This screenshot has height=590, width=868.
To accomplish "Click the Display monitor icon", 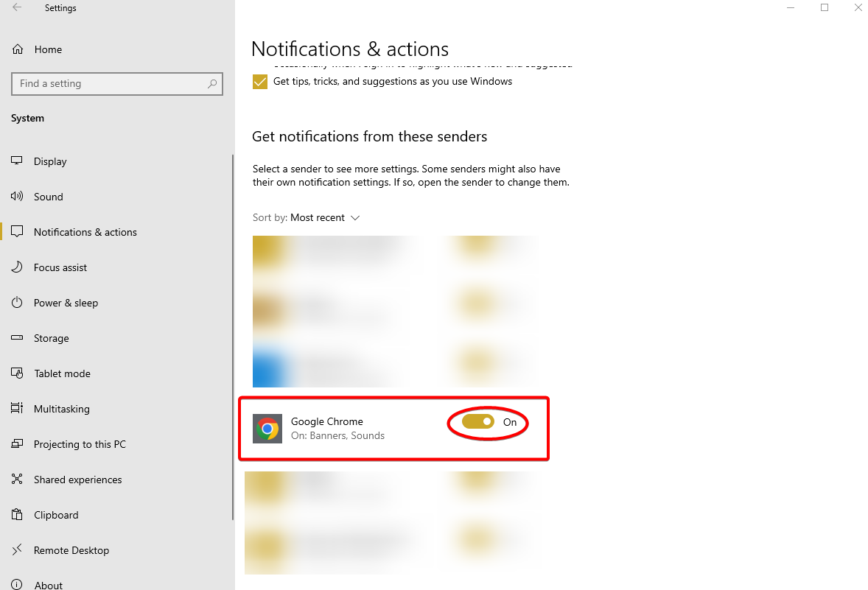I will click(x=17, y=161).
